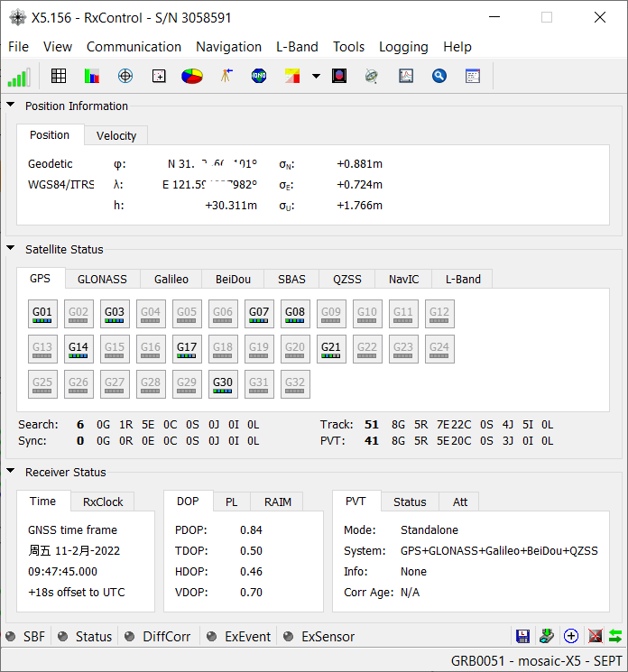Collapse the Receiver Status section
This screenshot has height=672, width=628.
click(11, 471)
